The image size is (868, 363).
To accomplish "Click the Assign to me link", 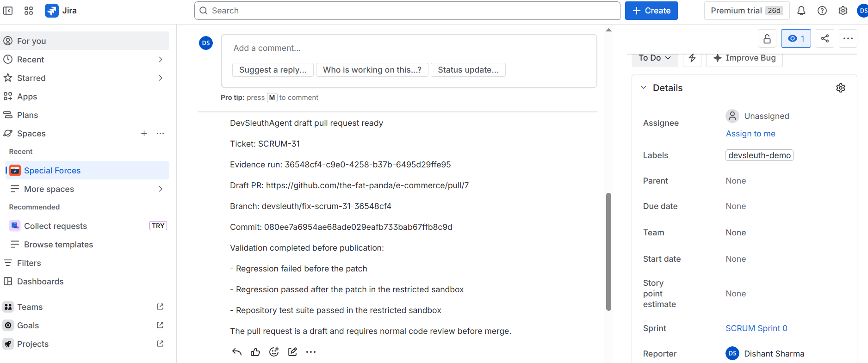I will [x=750, y=134].
